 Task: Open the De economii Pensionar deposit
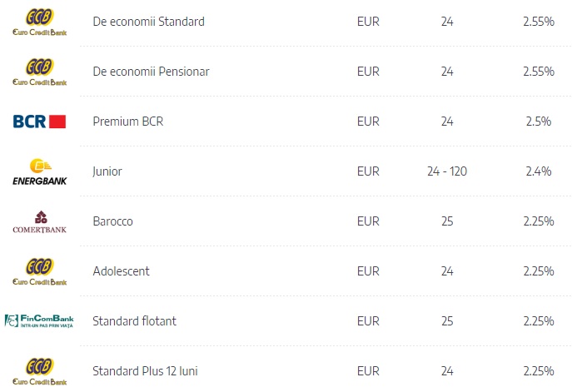pyautogui.click(x=151, y=72)
